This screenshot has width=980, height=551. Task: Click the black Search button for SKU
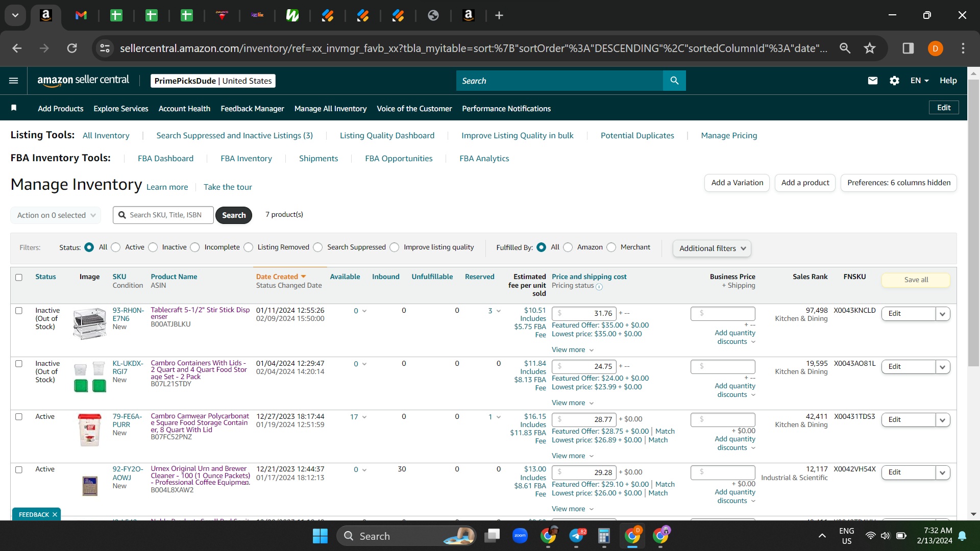pyautogui.click(x=234, y=215)
